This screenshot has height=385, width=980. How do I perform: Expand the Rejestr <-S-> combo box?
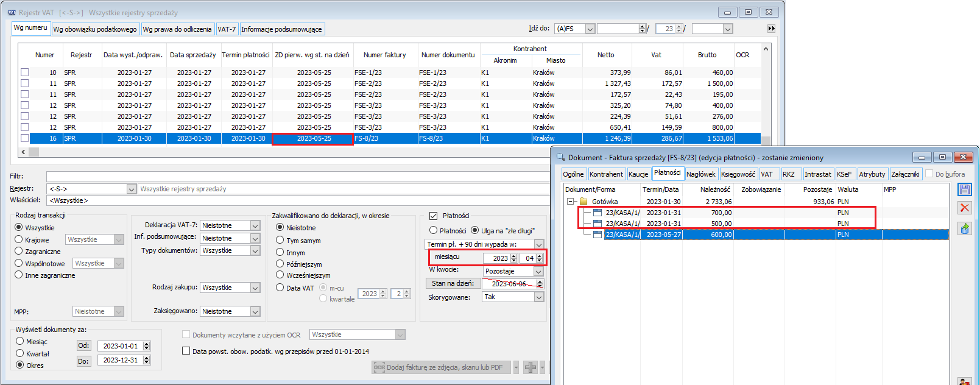click(x=132, y=189)
